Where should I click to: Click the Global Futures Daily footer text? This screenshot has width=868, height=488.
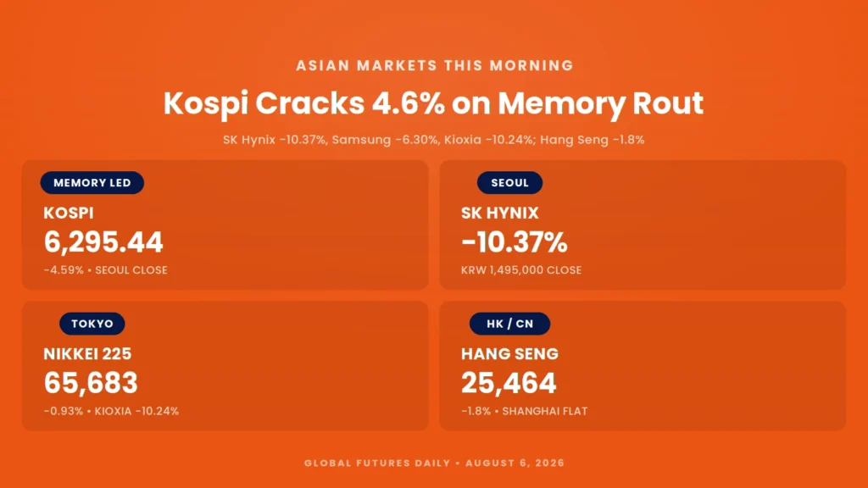tap(434, 463)
